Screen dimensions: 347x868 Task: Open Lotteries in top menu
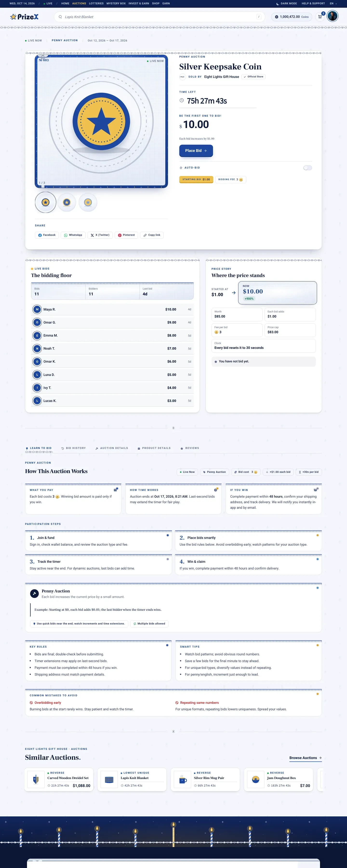tap(96, 3)
